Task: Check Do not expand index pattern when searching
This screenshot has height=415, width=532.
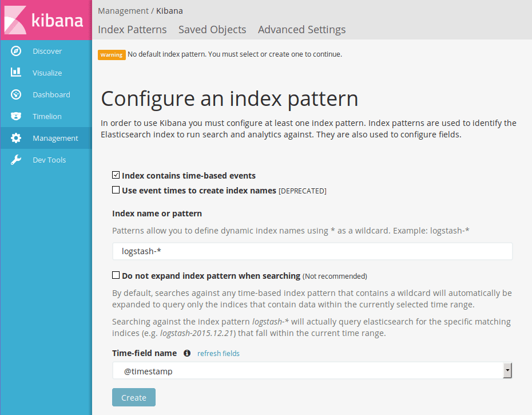Action: (116, 275)
